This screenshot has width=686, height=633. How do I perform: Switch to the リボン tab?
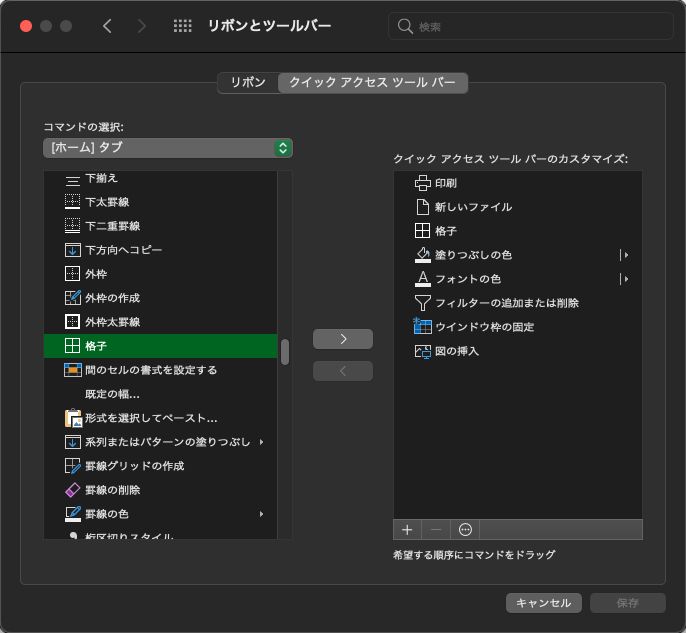tap(248, 83)
